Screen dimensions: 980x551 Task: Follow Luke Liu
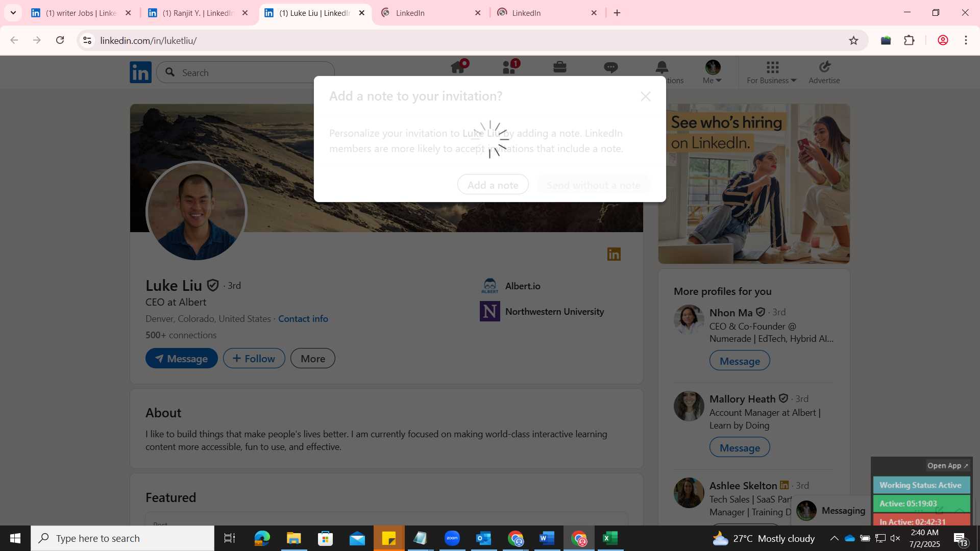(254, 358)
